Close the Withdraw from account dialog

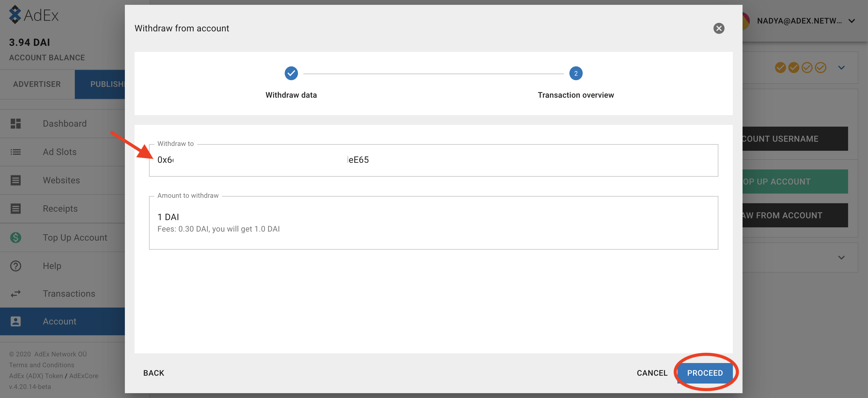click(x=718, y=28)
